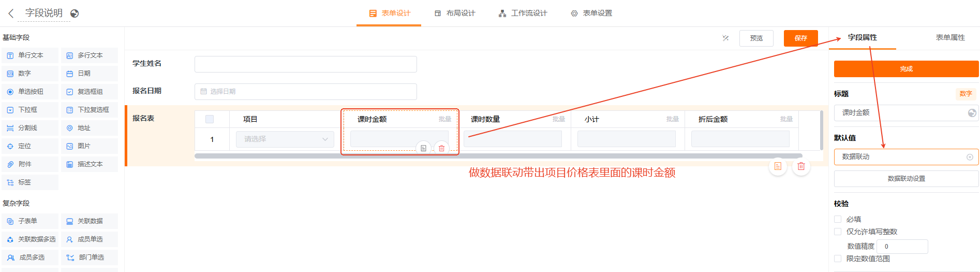Viewport: 980px width, 272px height.
Task: Delete the 课时金额 column with trash icon
Action: point(441,148)
